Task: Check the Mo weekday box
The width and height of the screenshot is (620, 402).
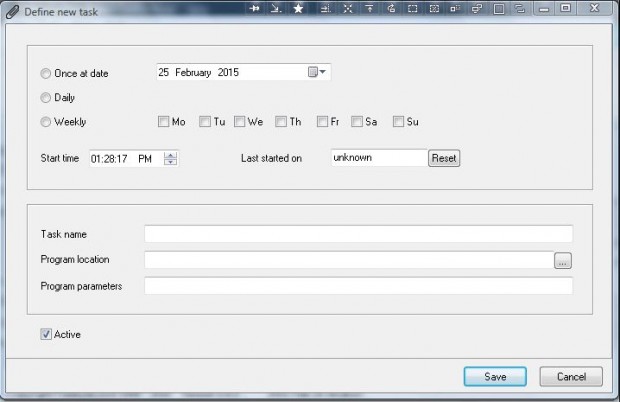Action: [163, 121]
